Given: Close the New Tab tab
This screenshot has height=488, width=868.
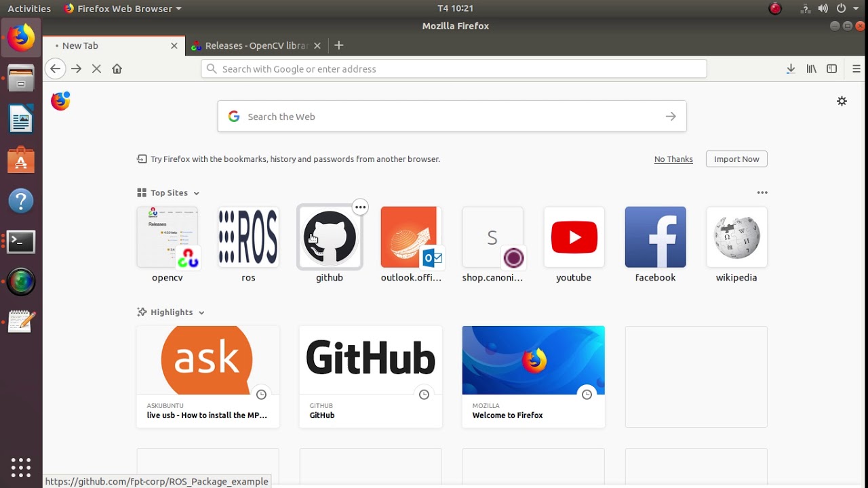Looking at the screenshot, I should (x=174, y=45).
